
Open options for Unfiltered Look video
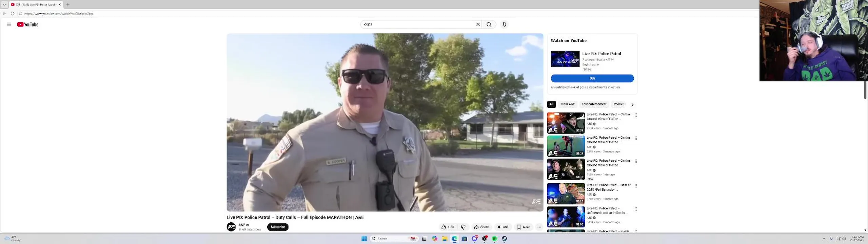coord(636,209)
